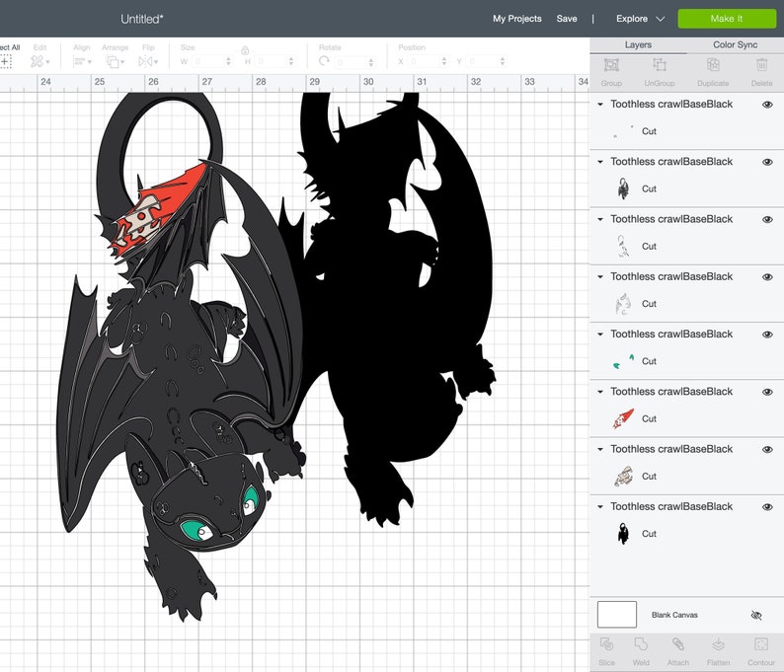Hide the bottom black silhouette layer via eye icon

(767, 506)
